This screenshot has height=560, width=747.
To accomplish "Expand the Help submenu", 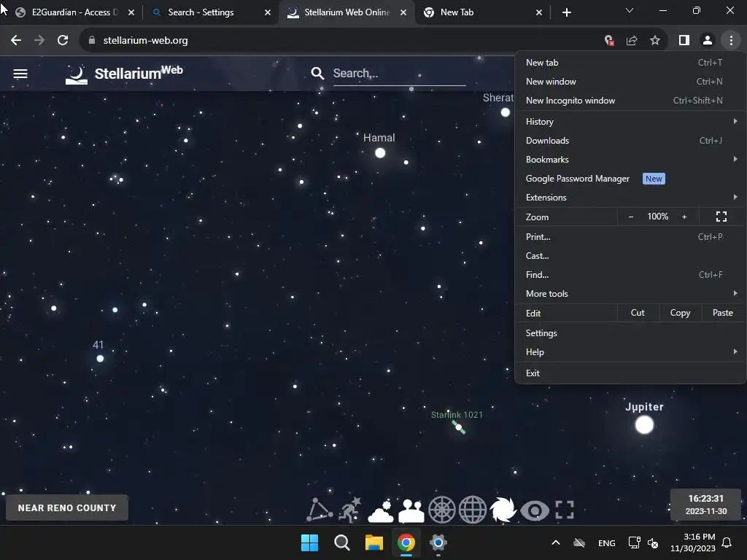I will click(x=630, y=352).
